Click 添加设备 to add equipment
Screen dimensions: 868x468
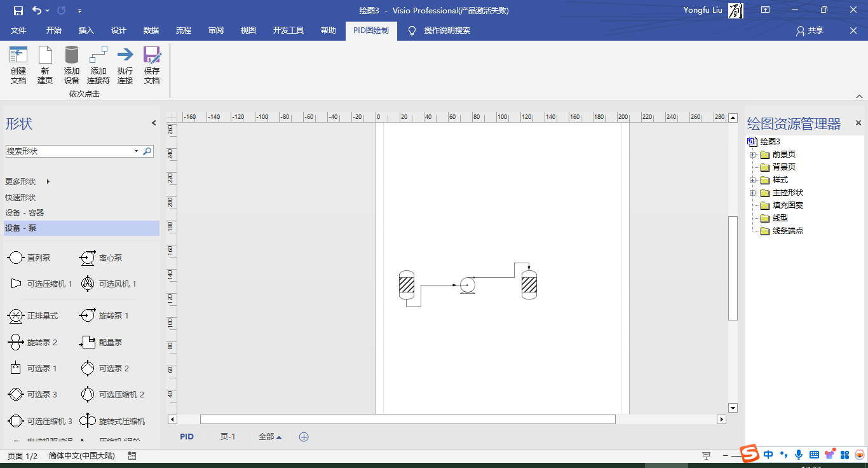72,65
